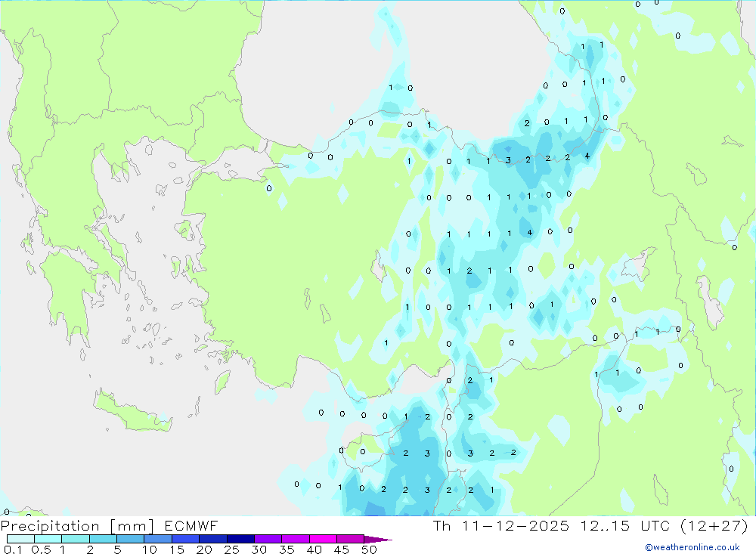The width and height of the screenshot is (756, 554).
Task: Click the 5–10 mm legend color box
Action: coord(131,539)
